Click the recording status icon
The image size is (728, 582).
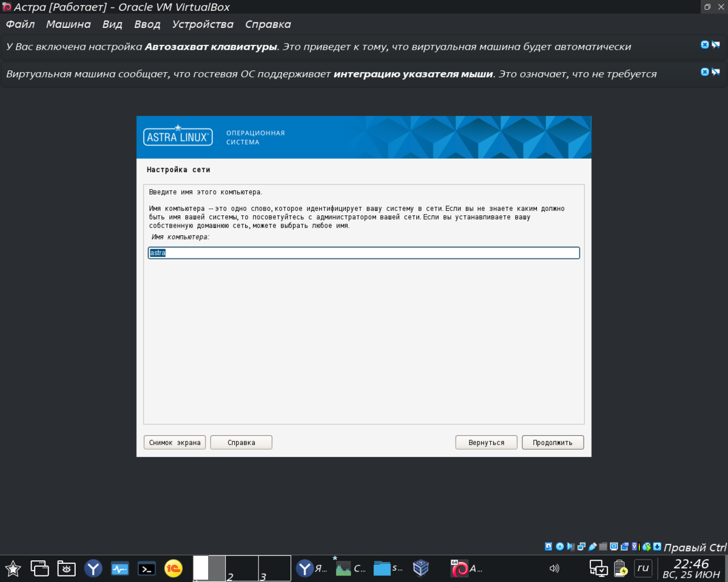click(x=624, y=547)
